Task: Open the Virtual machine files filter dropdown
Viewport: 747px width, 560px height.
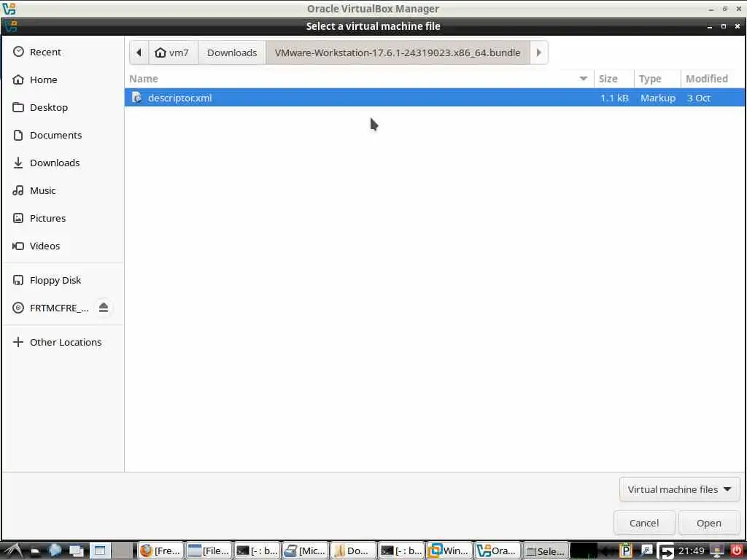Action: point(679,489)
